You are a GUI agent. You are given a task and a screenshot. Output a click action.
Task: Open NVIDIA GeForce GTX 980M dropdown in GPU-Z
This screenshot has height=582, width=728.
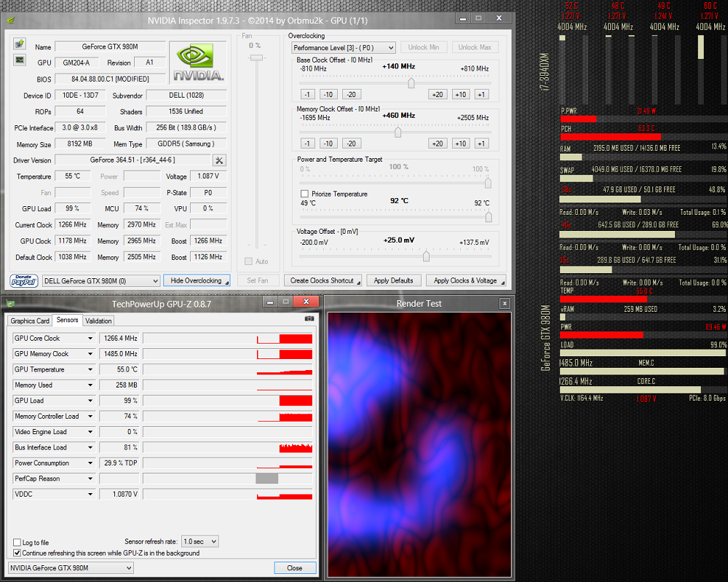[71, 567]
